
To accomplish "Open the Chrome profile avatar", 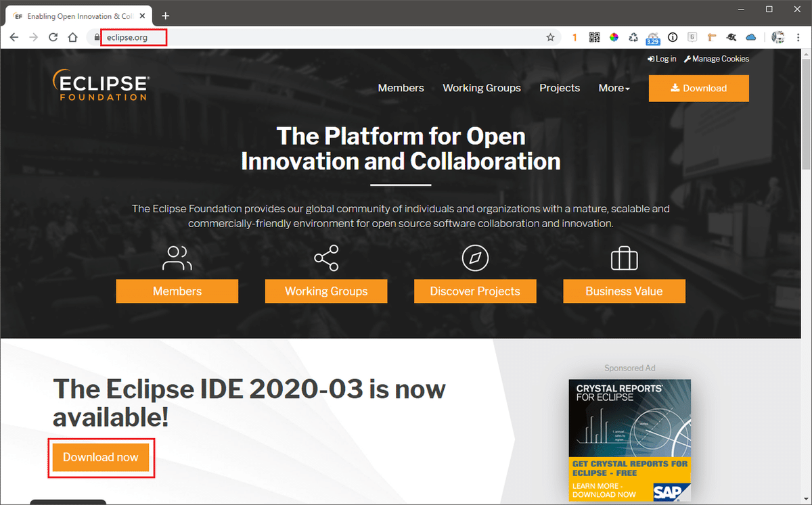I will coord(778,37).
